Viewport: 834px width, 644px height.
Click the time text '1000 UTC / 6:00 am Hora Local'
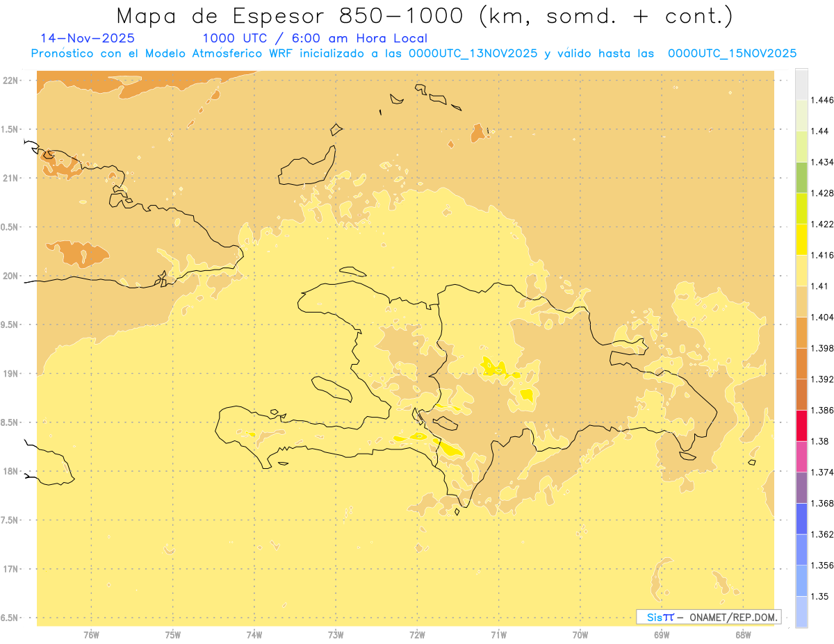[315, 38]
